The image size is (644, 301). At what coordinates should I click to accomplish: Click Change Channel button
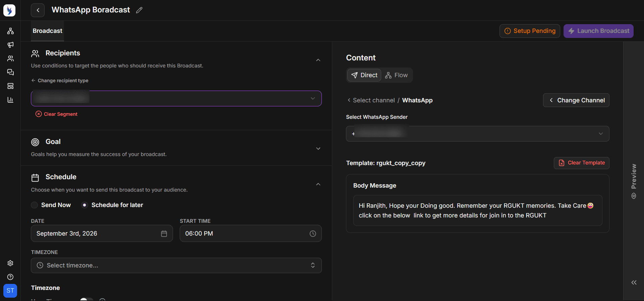(576, 100)
